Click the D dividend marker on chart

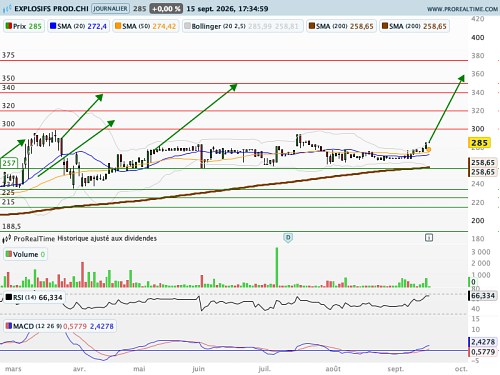tap(288, 238)
